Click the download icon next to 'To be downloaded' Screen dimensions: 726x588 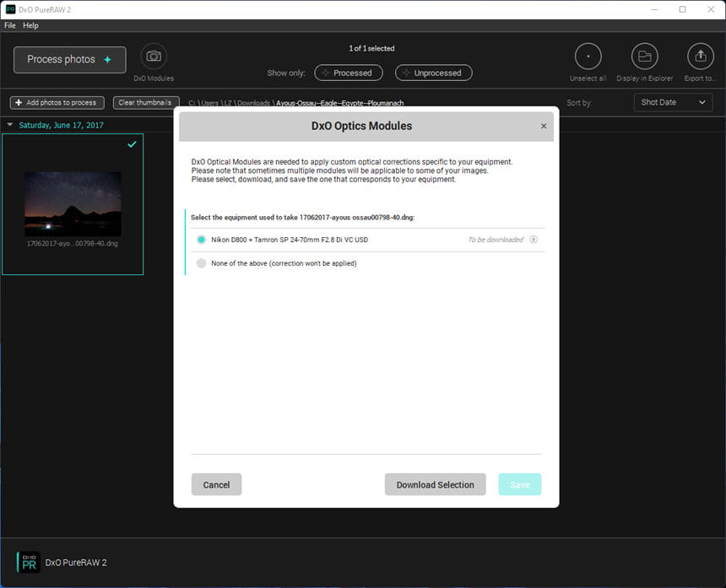coord(534,240)
